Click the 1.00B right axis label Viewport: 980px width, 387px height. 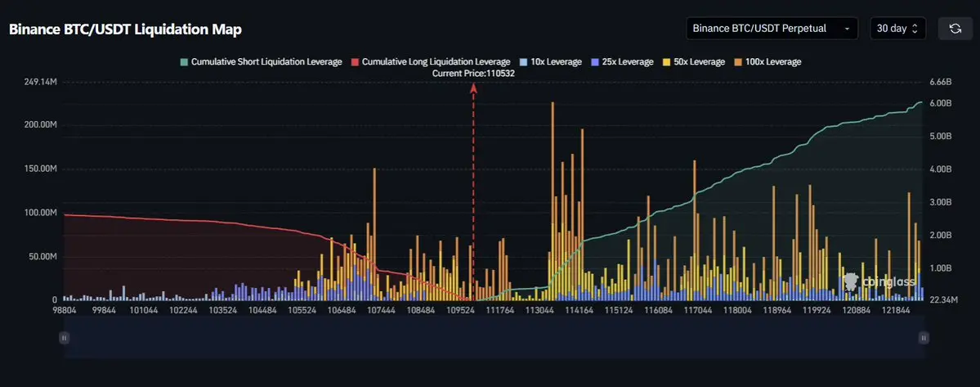(940, 268)
